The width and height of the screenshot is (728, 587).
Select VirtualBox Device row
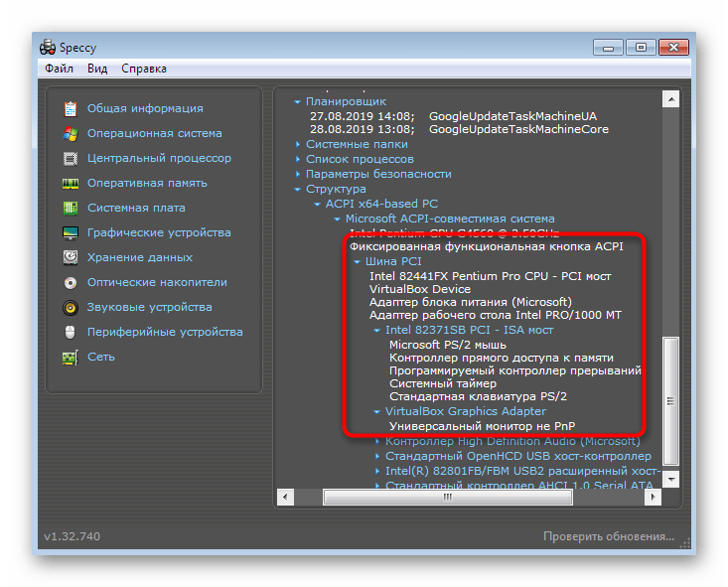click(420, 289)
